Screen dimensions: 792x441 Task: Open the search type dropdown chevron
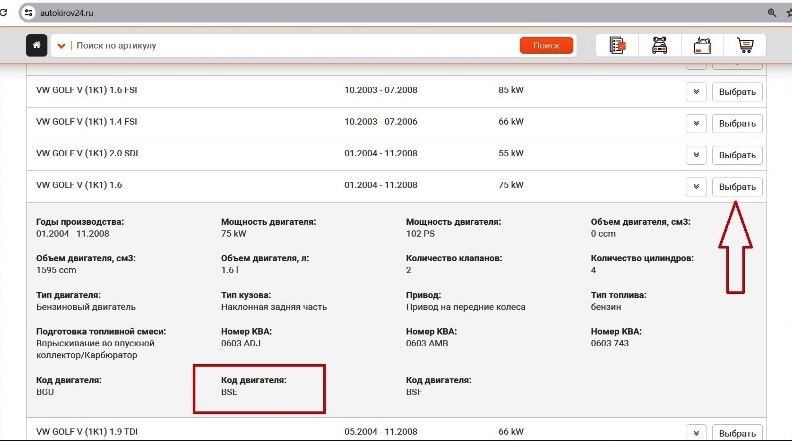(x=61, y=46)
